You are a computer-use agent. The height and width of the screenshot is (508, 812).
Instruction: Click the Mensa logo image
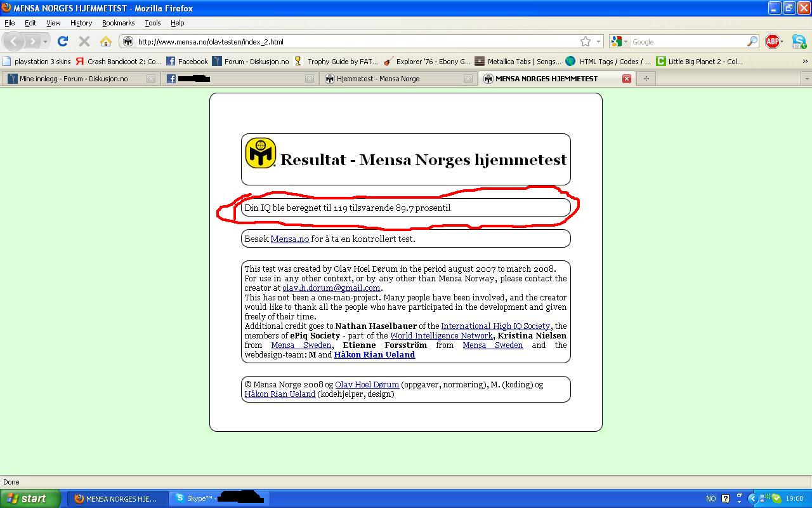coord(261,153)
